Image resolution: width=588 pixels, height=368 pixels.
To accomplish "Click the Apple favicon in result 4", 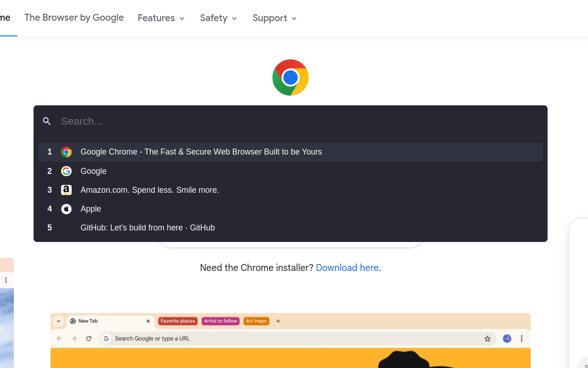I will (x=66, y=209).
